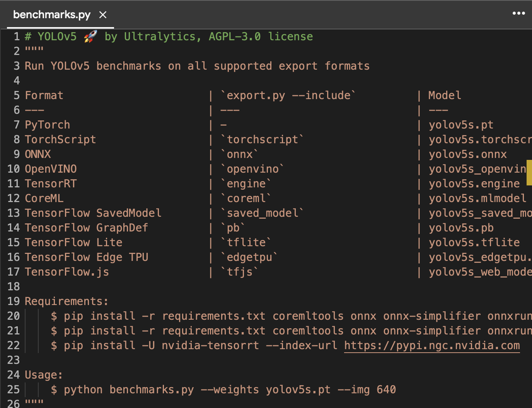Screen dimensions: 532x408
Task: Open the pypi.ngc.nvidia.com link
Action: point(432,345)
